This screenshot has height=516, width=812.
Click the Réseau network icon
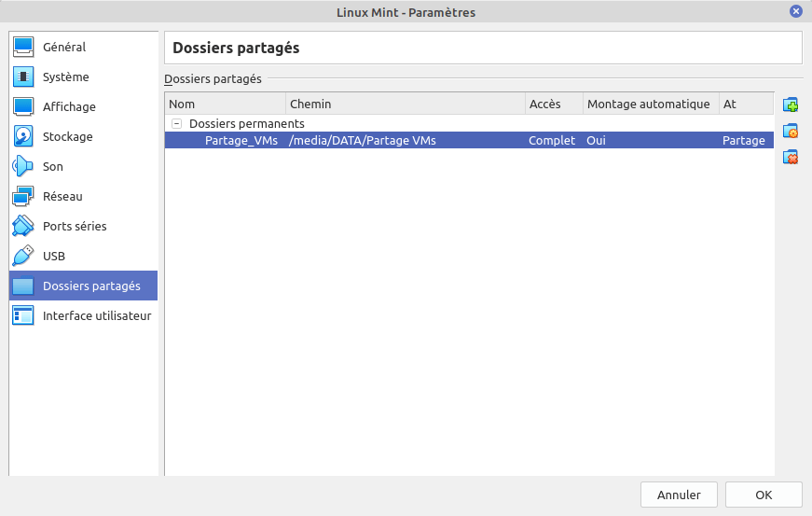point(23,196)
